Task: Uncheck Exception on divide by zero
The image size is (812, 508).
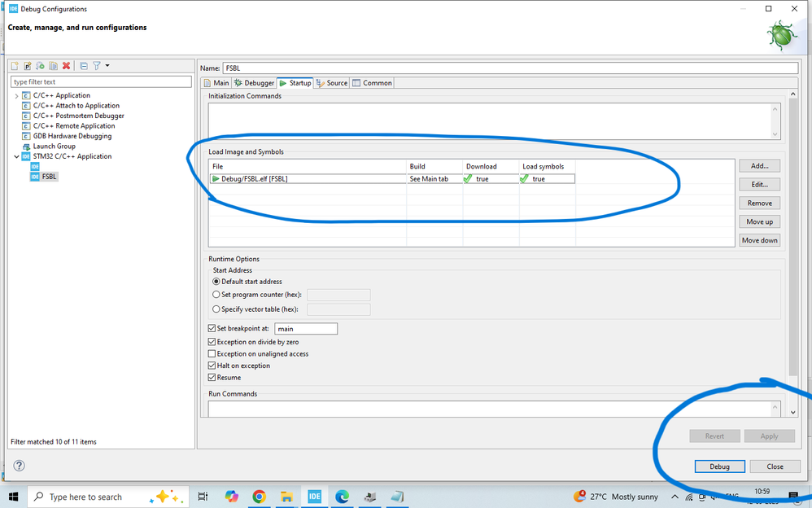Action: point(212,341)
